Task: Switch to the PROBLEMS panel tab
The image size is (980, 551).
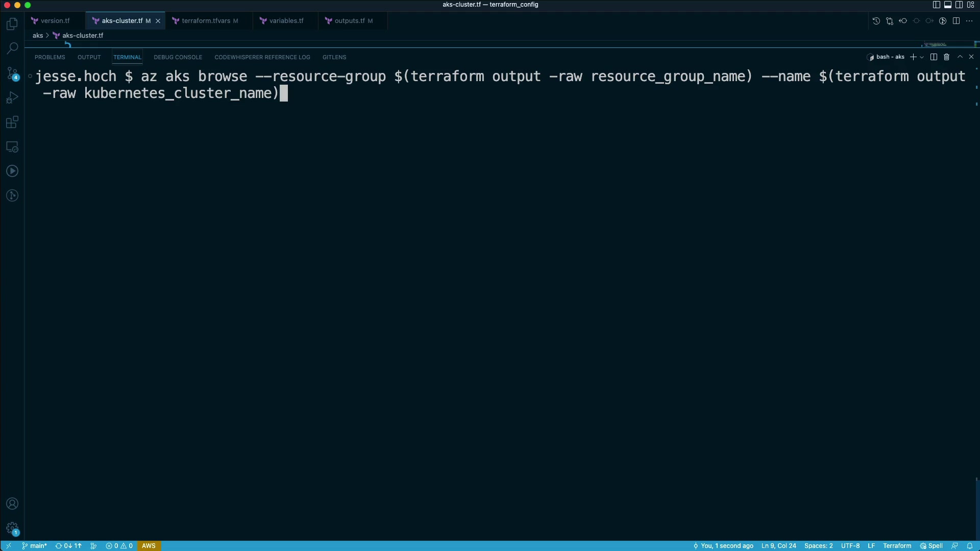Action: (x=50, y=57)
